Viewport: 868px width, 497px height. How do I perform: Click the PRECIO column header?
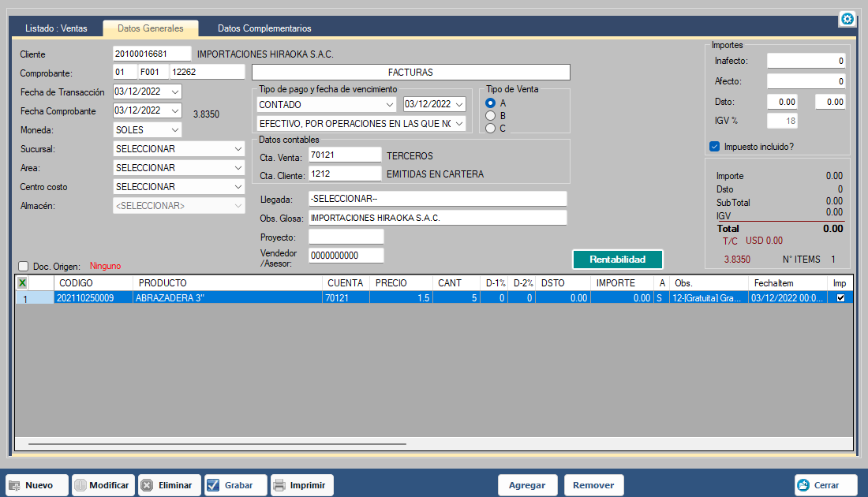(x=402, y=282)
